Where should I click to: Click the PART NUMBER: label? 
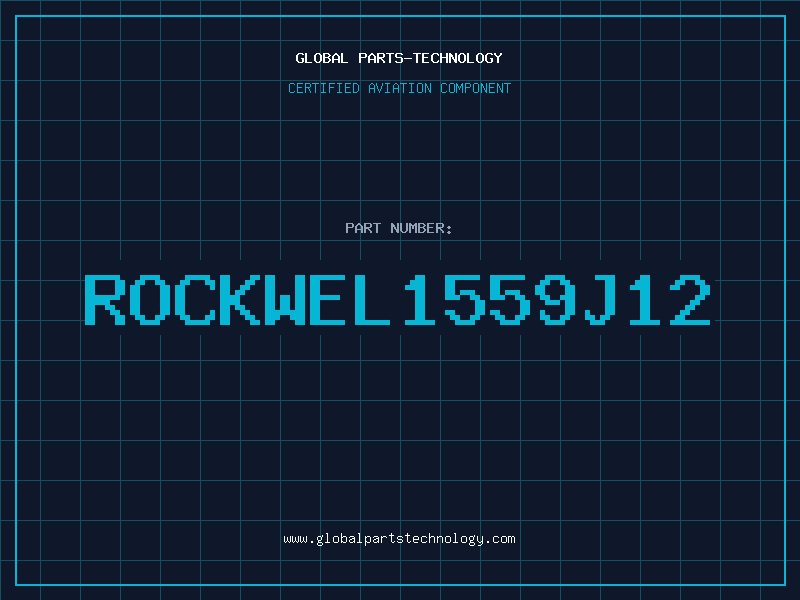pos(399,228)
